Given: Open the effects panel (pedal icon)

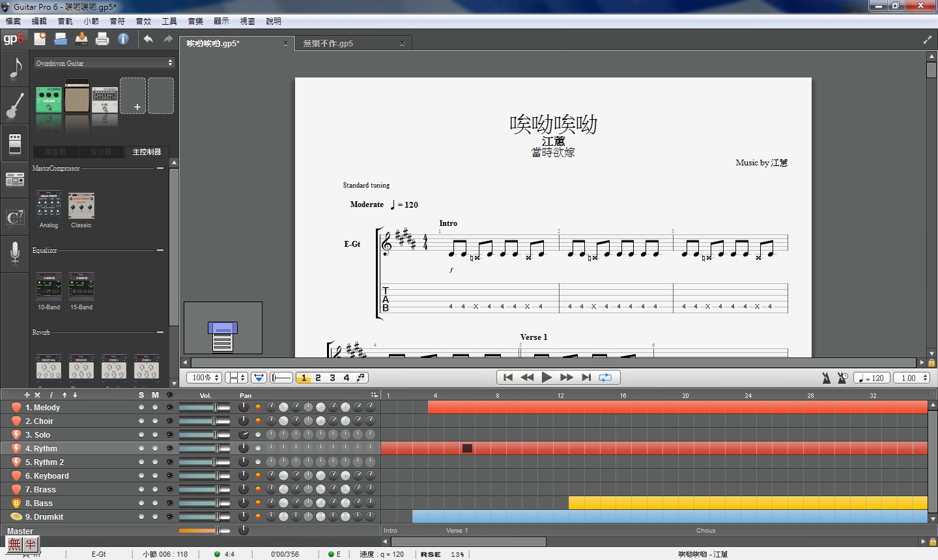Looking at the screenshot, I should tap(14, 143).
